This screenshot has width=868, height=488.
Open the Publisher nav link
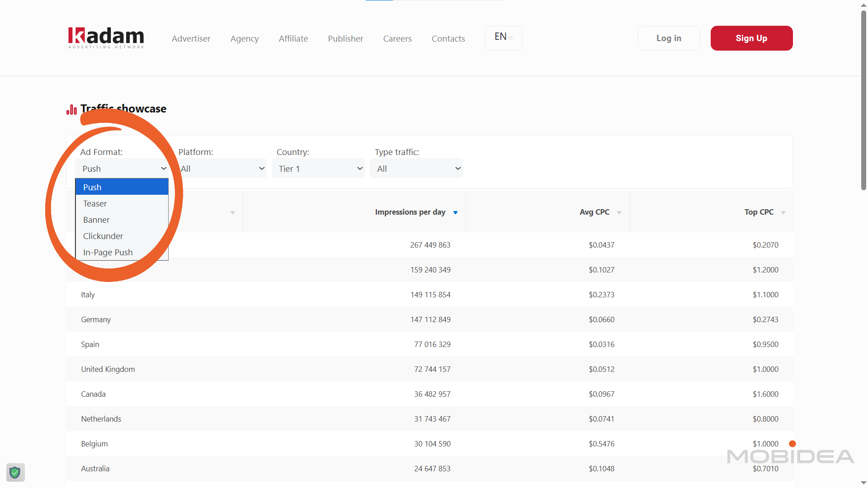345,39
